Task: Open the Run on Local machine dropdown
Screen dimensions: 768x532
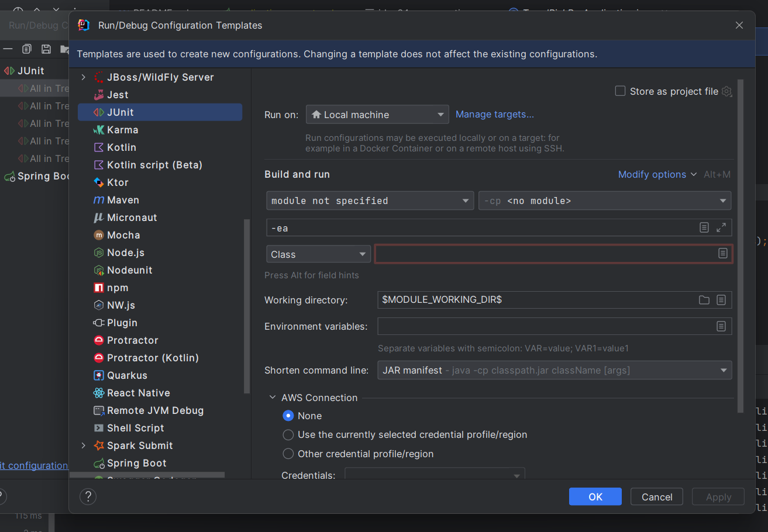Action: coord(377,115)
